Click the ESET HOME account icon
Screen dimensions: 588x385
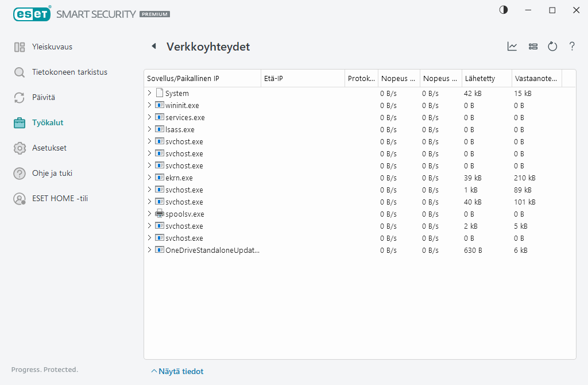pyautogui.click(x=18, y=198)
